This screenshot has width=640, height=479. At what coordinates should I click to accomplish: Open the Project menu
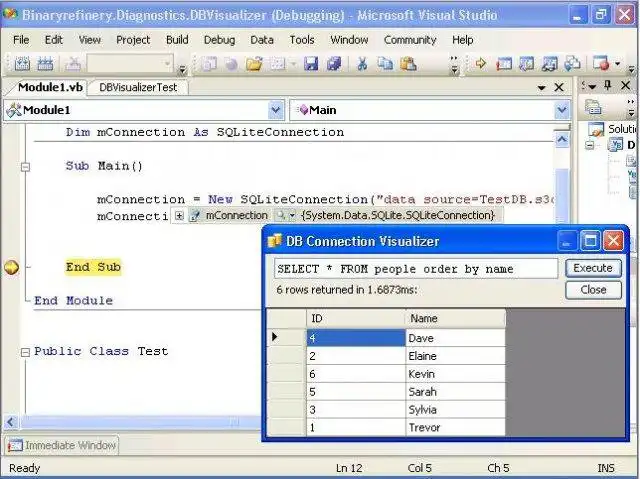point(133,40)
